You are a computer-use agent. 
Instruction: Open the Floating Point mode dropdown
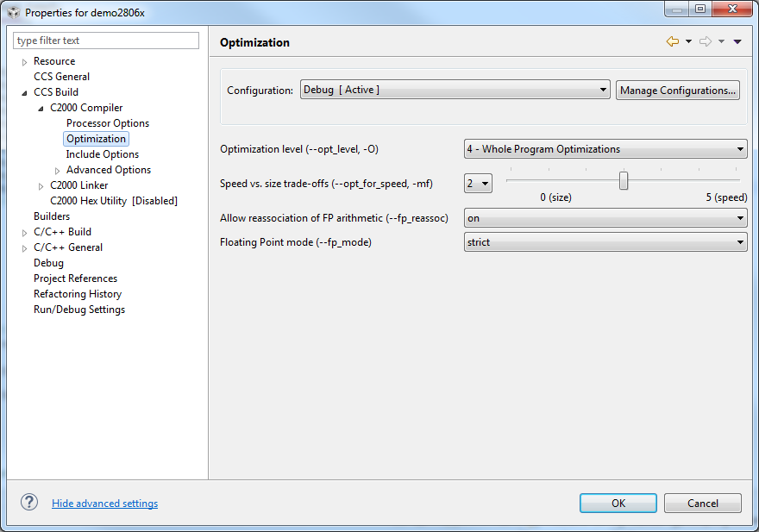[x=605, y=242]
